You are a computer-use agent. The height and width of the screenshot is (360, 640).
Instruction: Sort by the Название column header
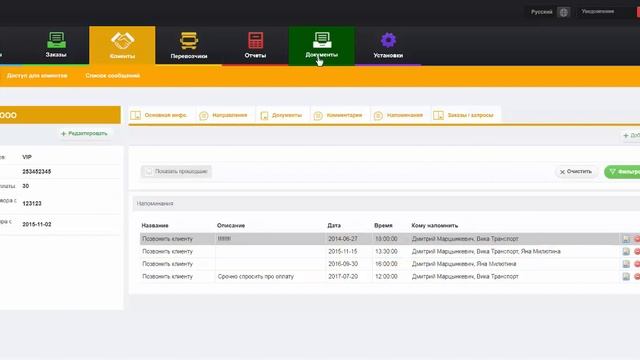[x=155, y=225]
